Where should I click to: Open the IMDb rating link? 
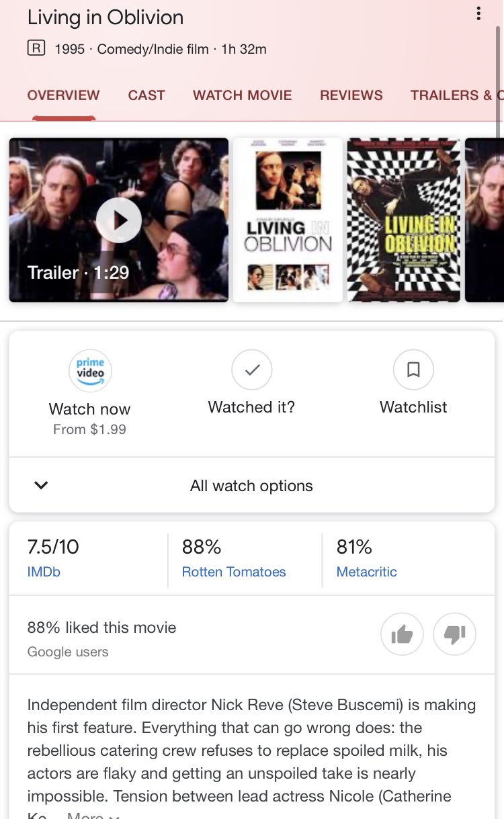pyautogui.click(x=44, y=572)
